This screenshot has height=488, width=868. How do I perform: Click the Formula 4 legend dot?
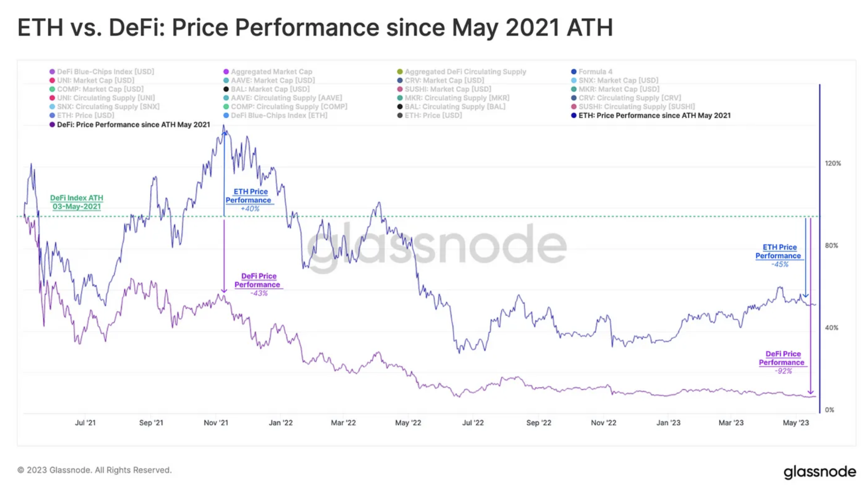click(x=574, y=72)
